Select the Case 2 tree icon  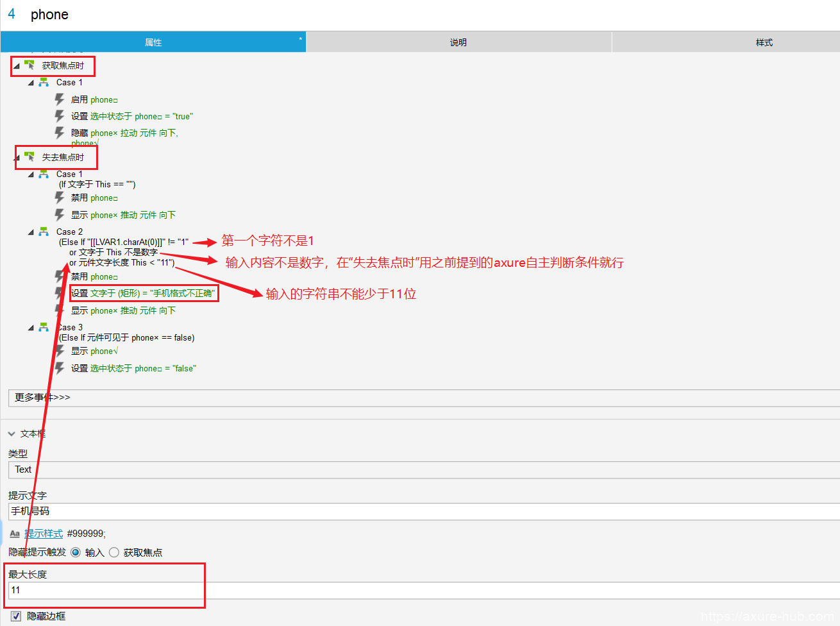click(44, 232)
